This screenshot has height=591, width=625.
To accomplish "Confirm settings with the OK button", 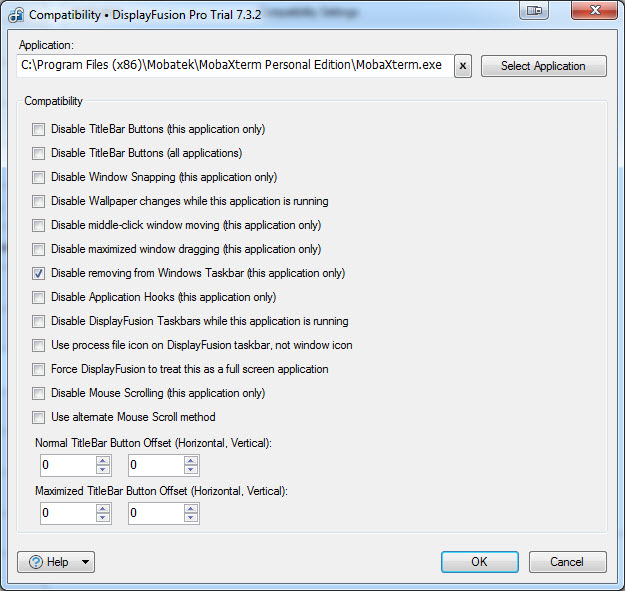I will [x=479, y=562].
